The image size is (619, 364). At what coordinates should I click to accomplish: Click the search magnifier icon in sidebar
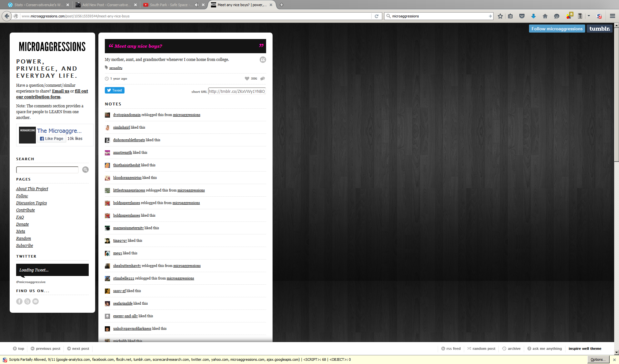(x=85, y=170)
